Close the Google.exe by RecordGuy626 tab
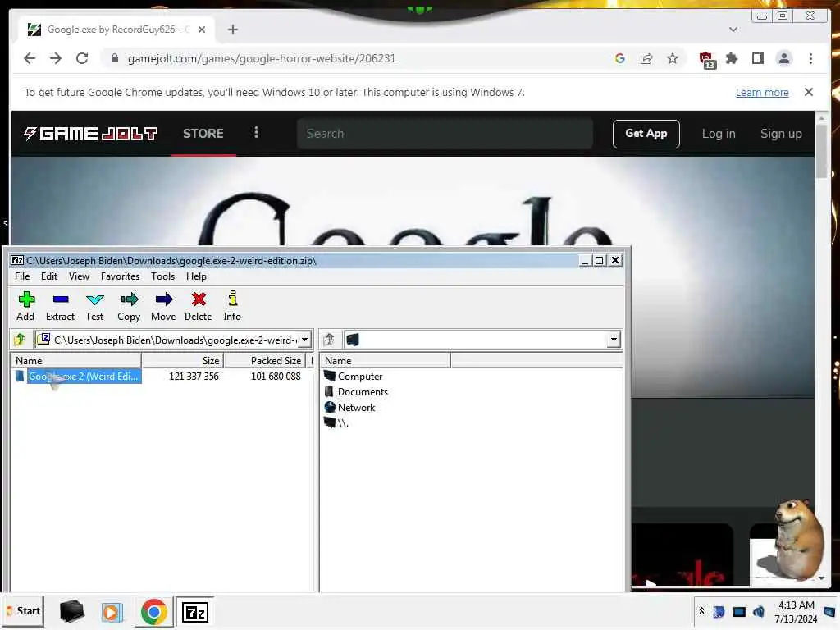 [202, 30]
